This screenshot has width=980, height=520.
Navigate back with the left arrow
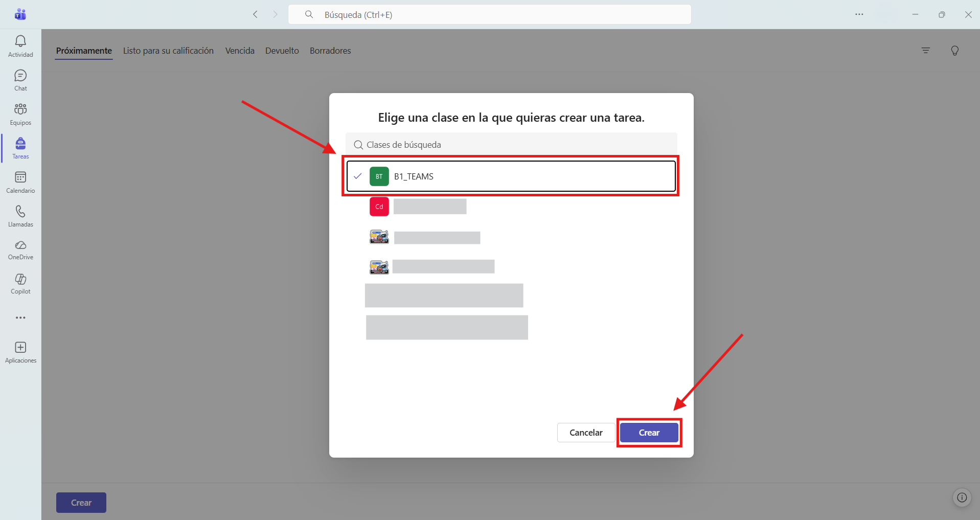[x=255, y=14]
